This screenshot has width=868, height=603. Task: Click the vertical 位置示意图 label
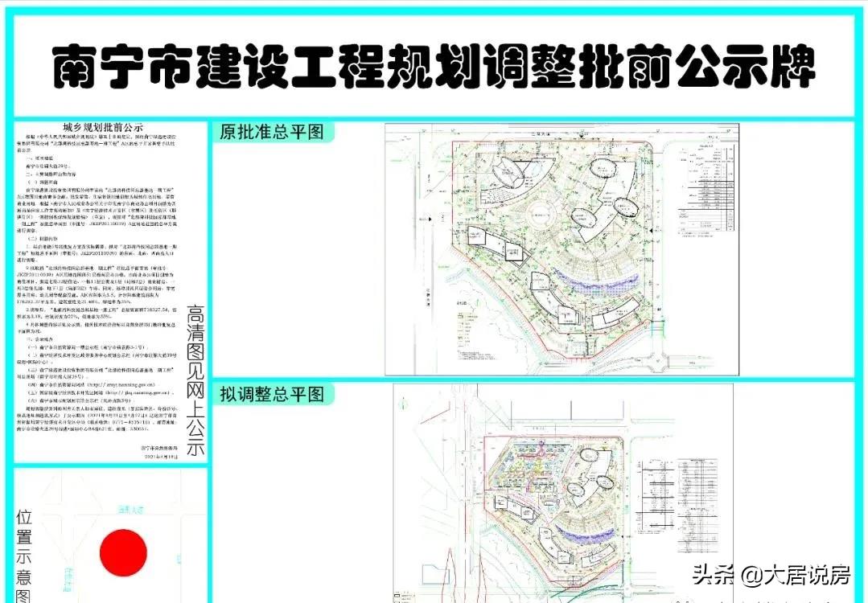pyautogui.click(x=24, y=555)
